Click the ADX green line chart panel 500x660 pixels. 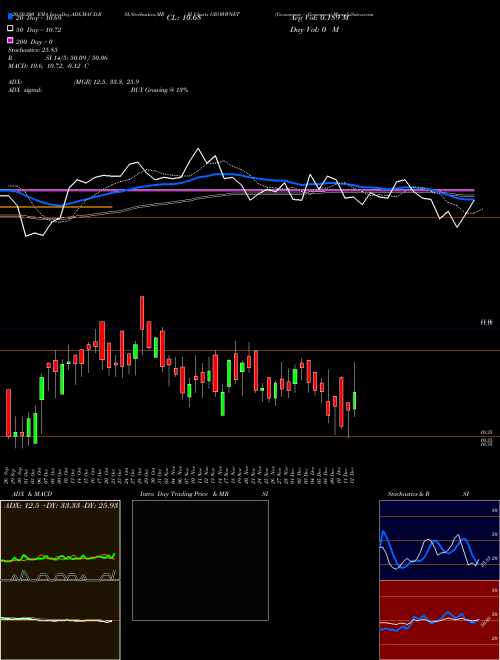point(60,540)
